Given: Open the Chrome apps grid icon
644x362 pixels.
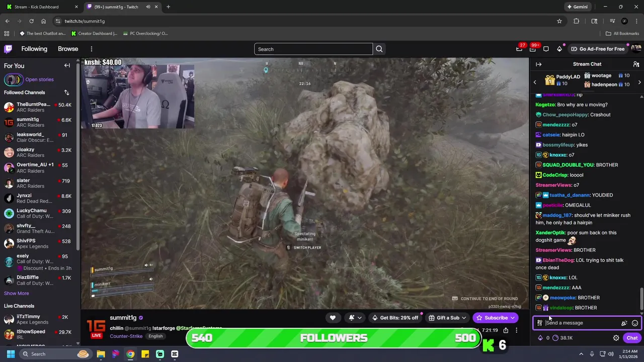Looking at the screenshot, I should point(7,34).
